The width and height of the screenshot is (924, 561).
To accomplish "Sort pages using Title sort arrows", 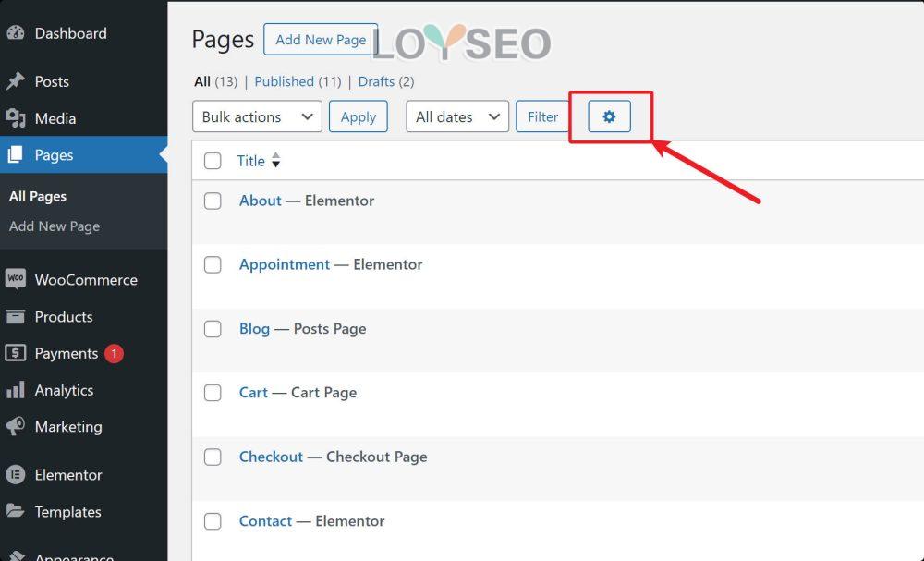I will [x=275, y=160].
